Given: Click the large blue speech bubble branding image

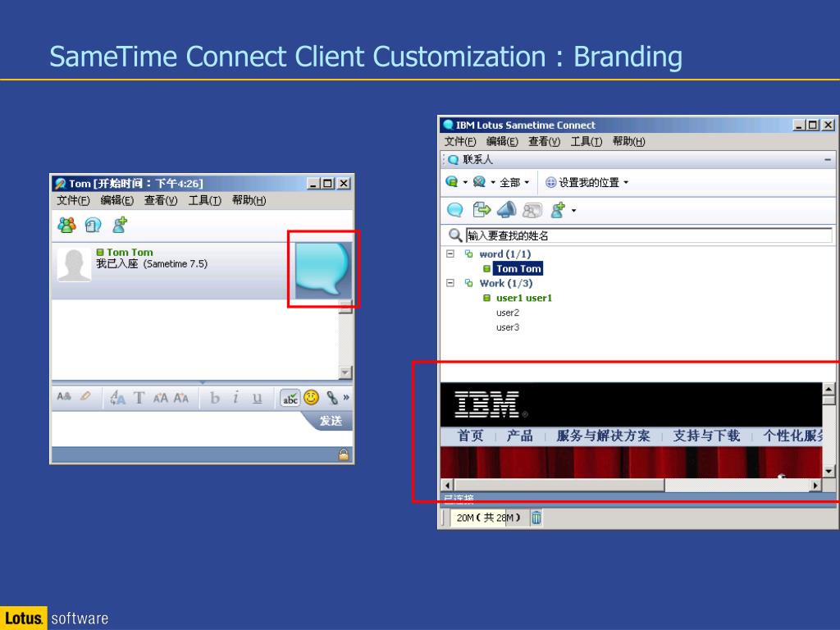Looking at the screenshot, I should (x=322, y=269).
